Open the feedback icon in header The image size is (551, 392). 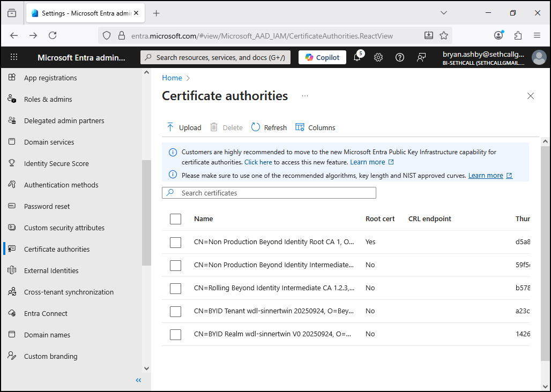pos(421,57)
